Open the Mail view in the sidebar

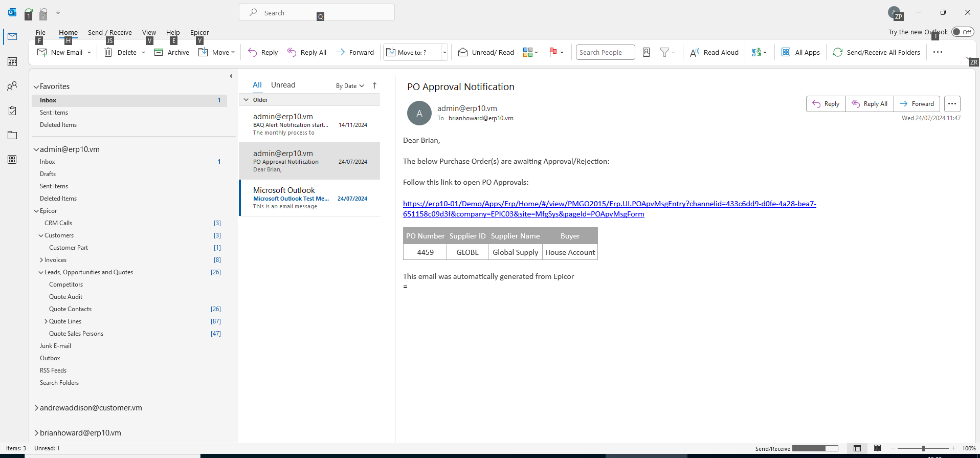(12, 37)
